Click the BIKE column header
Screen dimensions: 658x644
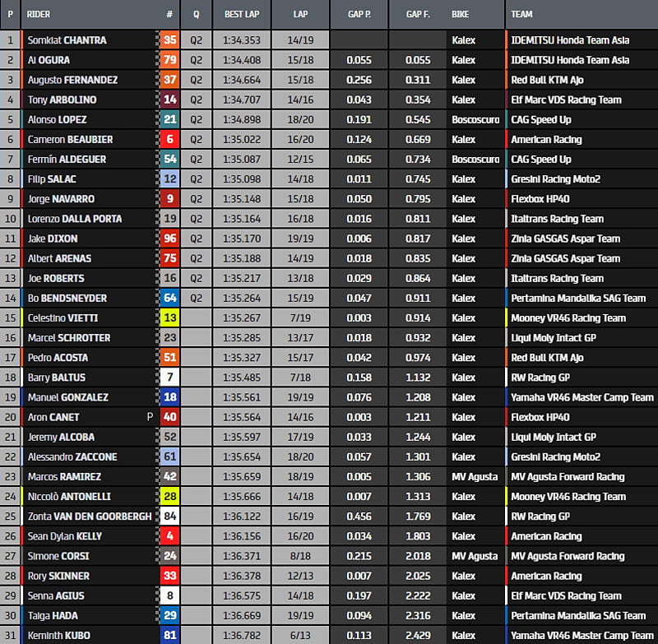click(x=461, y=14)
